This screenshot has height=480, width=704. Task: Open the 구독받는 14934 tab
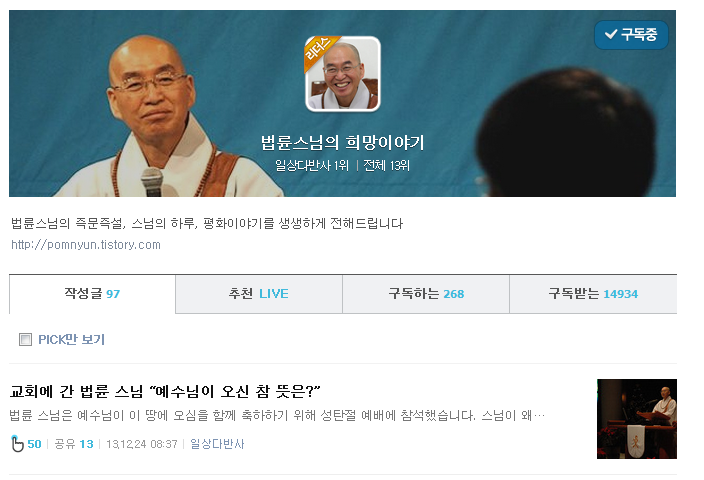[593, 294]
